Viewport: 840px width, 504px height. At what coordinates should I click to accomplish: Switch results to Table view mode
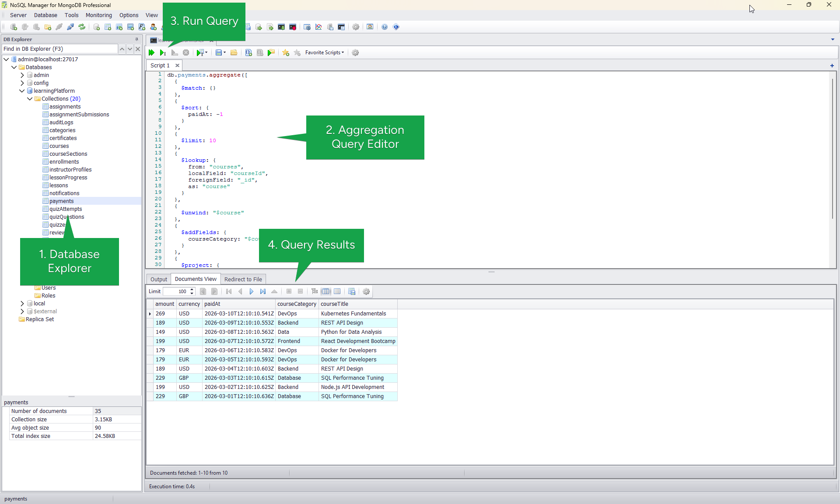326,291
